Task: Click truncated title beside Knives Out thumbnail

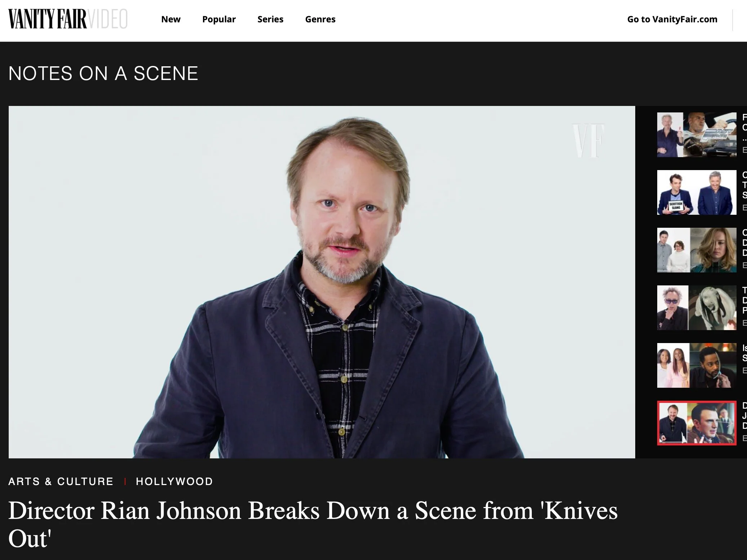Action: pyautogui.click(x=744, y=416)
